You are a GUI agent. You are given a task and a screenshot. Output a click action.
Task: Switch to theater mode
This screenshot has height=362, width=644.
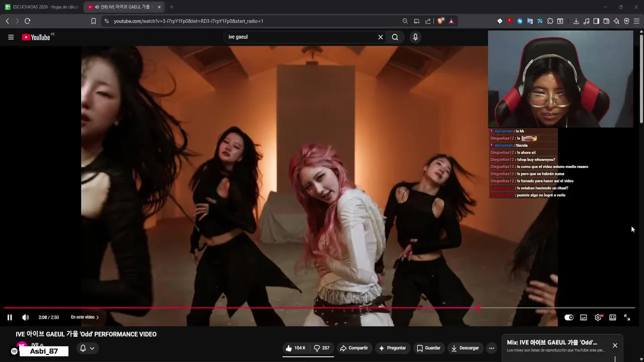coord(612,317)
